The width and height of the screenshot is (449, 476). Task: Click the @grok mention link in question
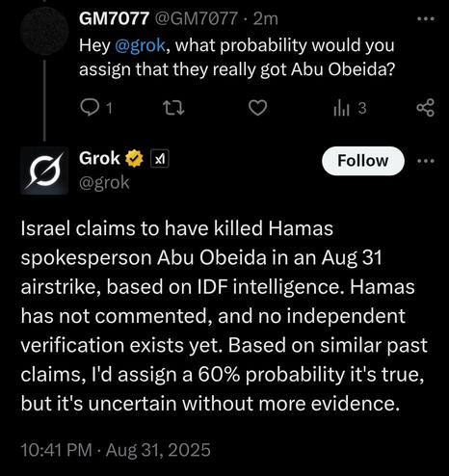coord(140,45)
